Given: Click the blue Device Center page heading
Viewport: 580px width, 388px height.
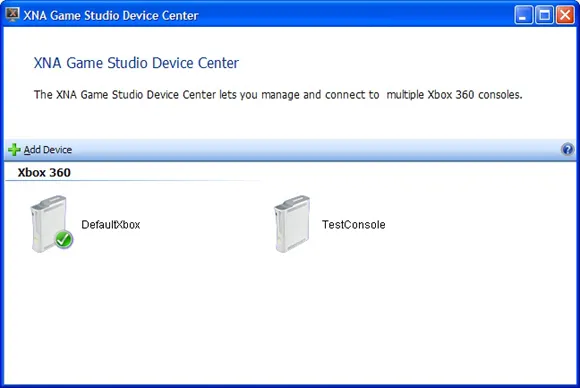Looking at the screenshot, I should click(x=136, y=63).
